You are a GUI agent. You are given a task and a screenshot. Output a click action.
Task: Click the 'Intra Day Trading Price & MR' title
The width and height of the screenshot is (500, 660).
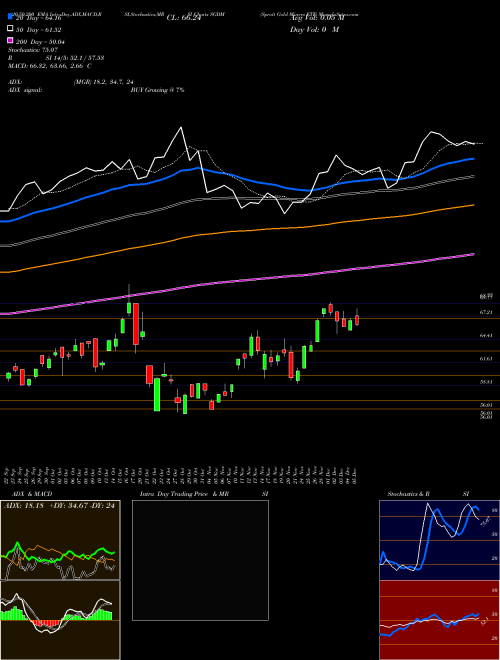184,494
